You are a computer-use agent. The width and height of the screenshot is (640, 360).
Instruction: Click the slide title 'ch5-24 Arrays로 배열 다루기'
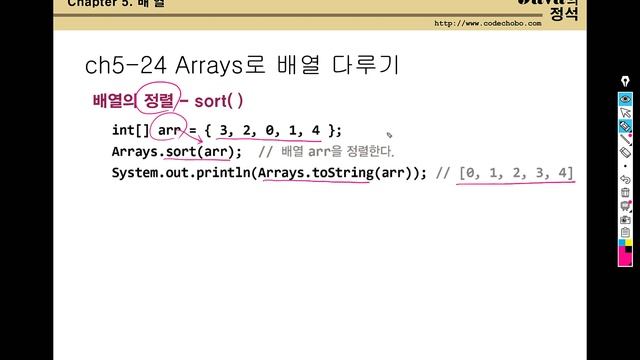tap(242, 65)
